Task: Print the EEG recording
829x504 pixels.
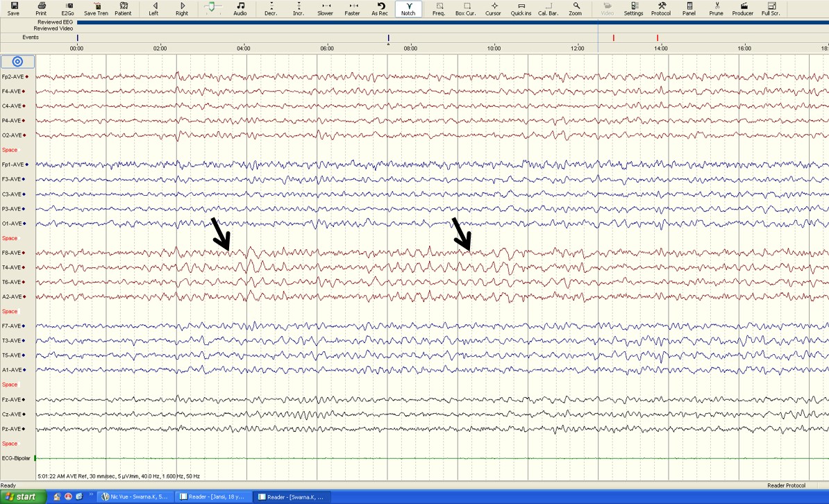Action: tap(41, 8)
